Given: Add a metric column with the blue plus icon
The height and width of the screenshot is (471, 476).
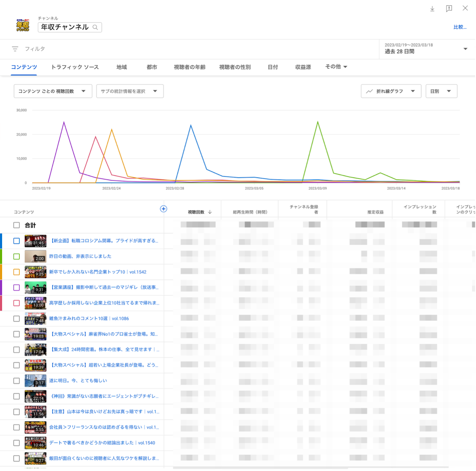Looking at the screenshot, I should pos(163,209).
